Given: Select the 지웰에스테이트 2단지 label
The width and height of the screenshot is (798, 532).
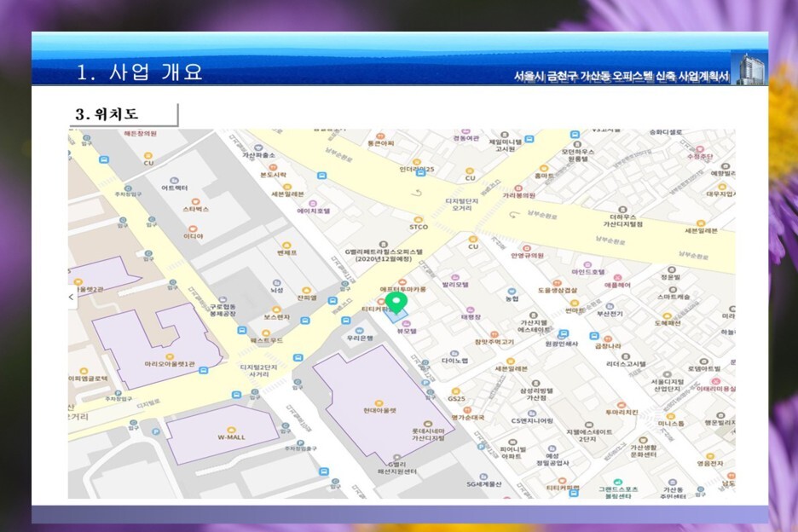Looking at the screenshot, I should click(589, 436).
